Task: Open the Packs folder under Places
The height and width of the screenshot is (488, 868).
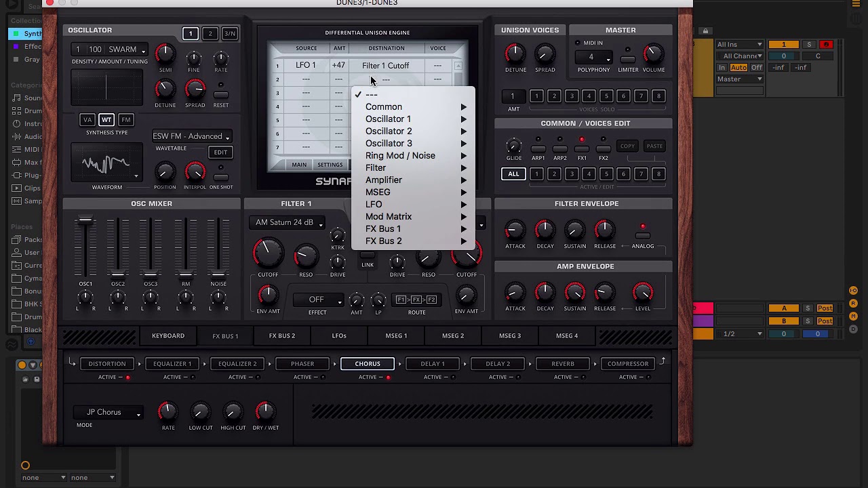Action: (x=27, y=239)
